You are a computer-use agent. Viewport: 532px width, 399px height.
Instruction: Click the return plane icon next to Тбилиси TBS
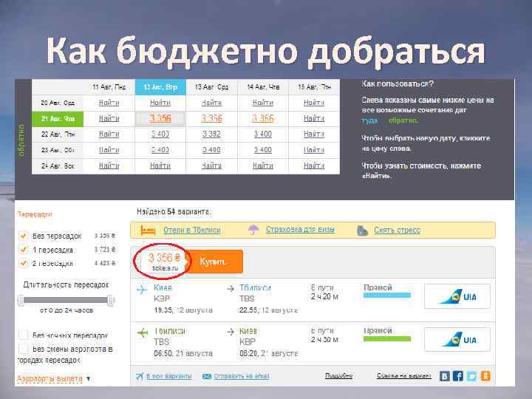click(x=143, y=332)
